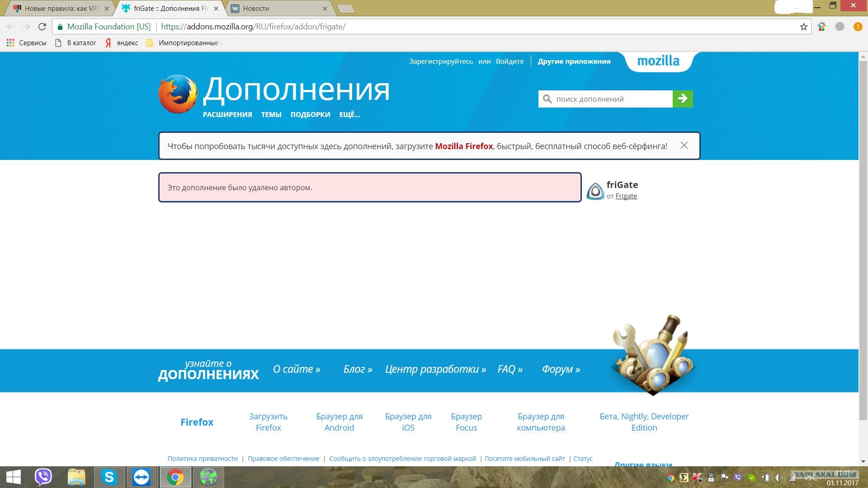Open the яндекс bookmark
The width and height of the screenshot is (868, 488).
tap(122, 43)
